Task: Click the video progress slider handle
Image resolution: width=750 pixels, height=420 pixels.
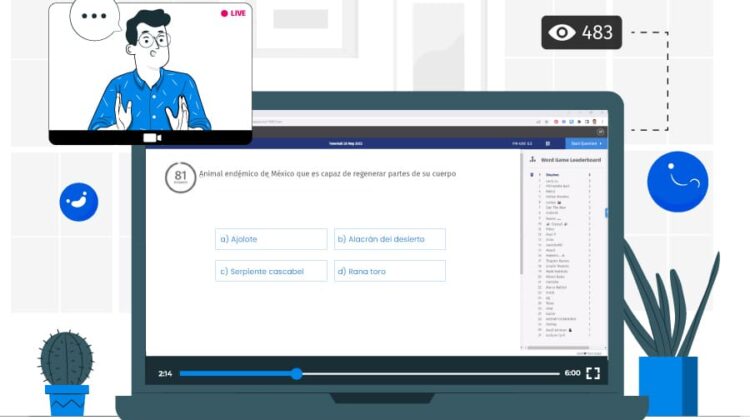Action: (x=296, y=373)
